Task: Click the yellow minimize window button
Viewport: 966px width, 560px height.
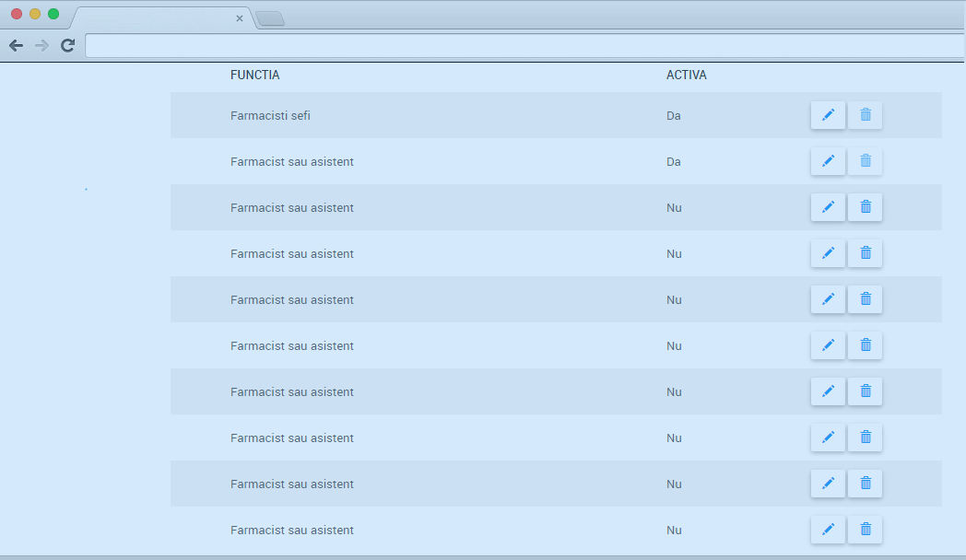Action: 35,14
